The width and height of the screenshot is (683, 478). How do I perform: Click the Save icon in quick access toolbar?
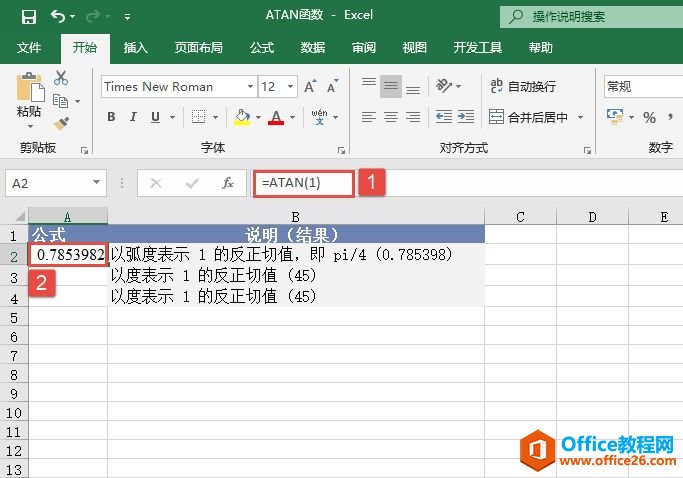click(29, 17)
